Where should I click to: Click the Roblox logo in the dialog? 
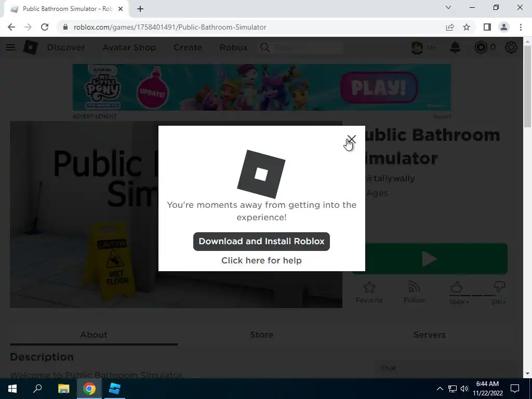(x=261, y=174)
